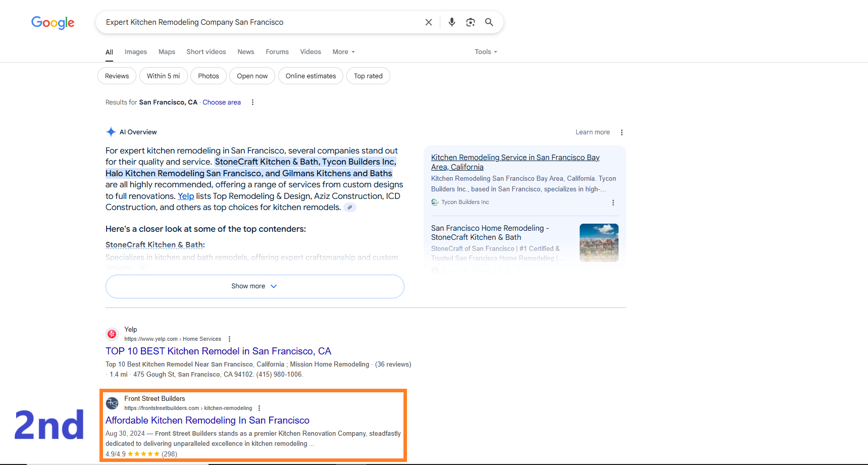
Task: Open Front Street Builders result options menu
Action: click(260, 408)
